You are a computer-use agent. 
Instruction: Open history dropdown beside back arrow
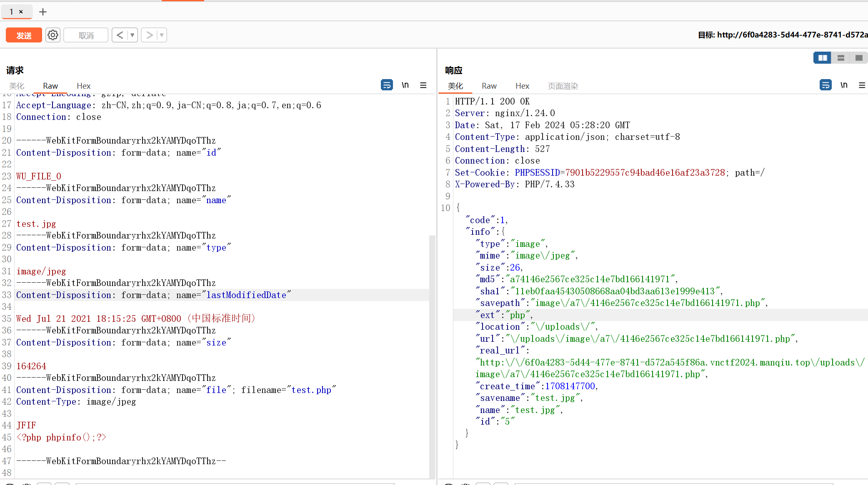[x=133, y=35]
